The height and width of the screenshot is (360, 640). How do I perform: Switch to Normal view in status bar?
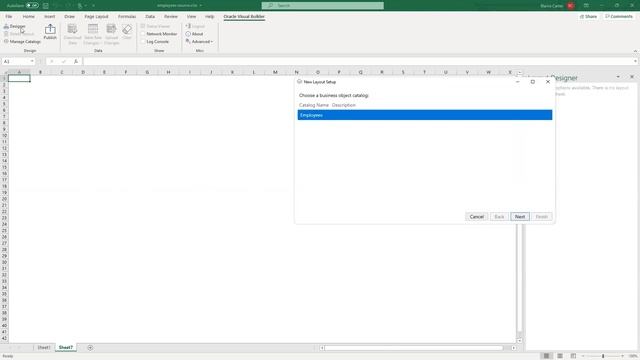coord(546,356)
